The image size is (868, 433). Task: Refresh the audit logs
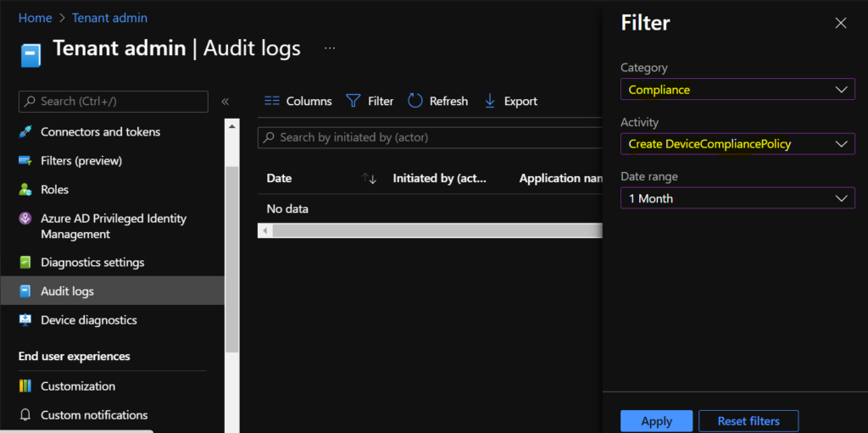tap(437, 102)
